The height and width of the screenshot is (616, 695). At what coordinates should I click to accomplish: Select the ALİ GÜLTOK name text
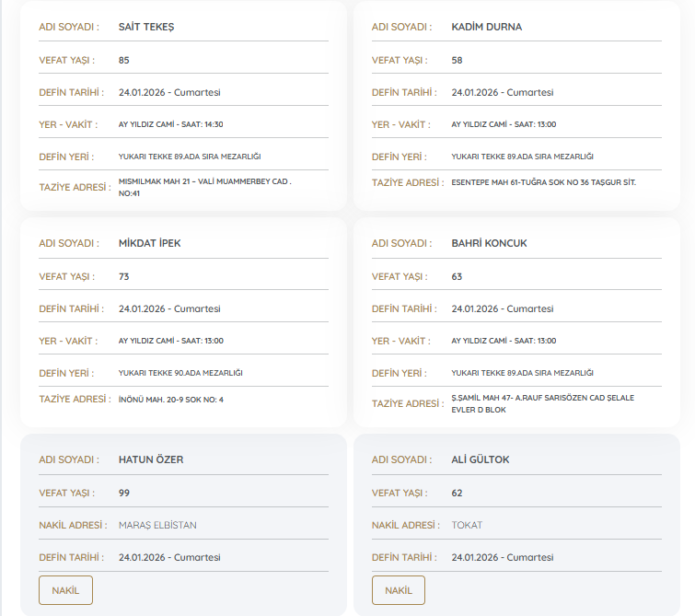pos(480,459)
